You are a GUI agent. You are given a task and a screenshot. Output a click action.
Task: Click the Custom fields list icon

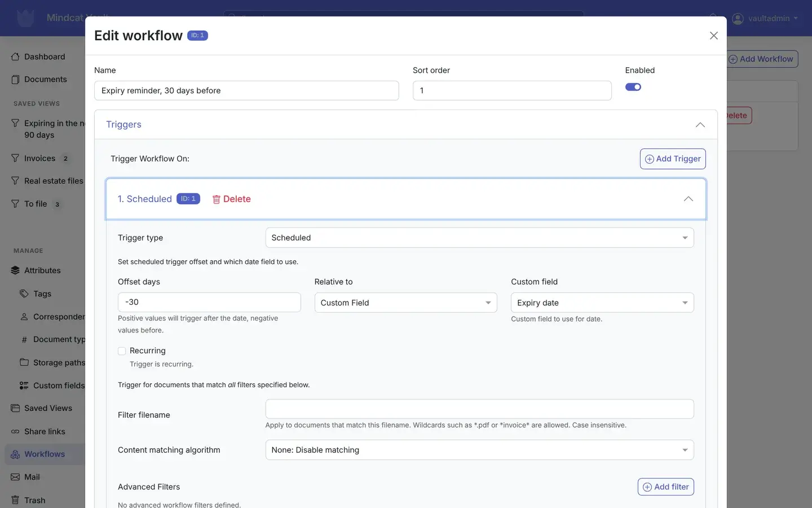coord(24,386)
